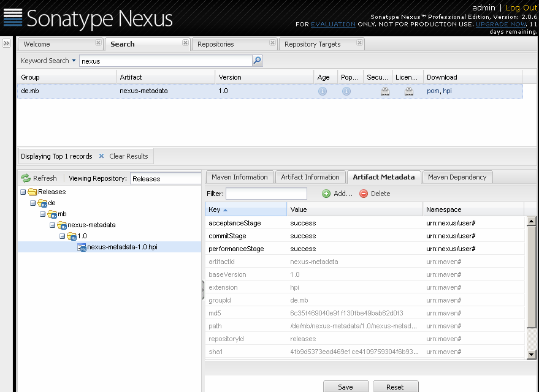Screen dimensions: 539x392
Task: Click the nexus-metadata folder icon in tree
Action: click(62, 225)
